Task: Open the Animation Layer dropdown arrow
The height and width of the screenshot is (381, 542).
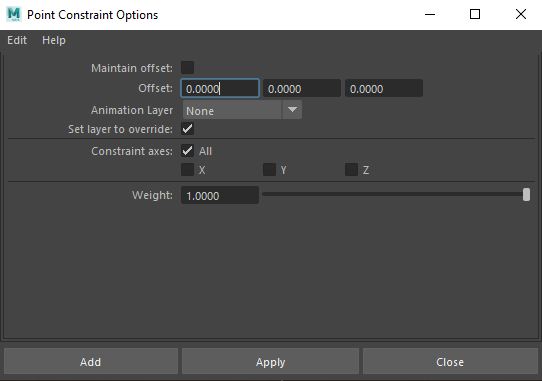Action: click(292, 110)
